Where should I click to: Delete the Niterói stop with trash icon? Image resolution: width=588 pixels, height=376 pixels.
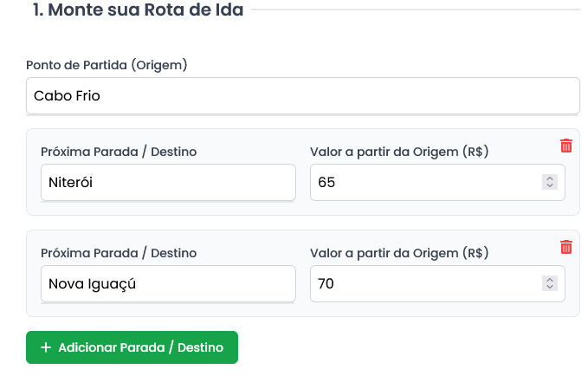tap(566, 146)
